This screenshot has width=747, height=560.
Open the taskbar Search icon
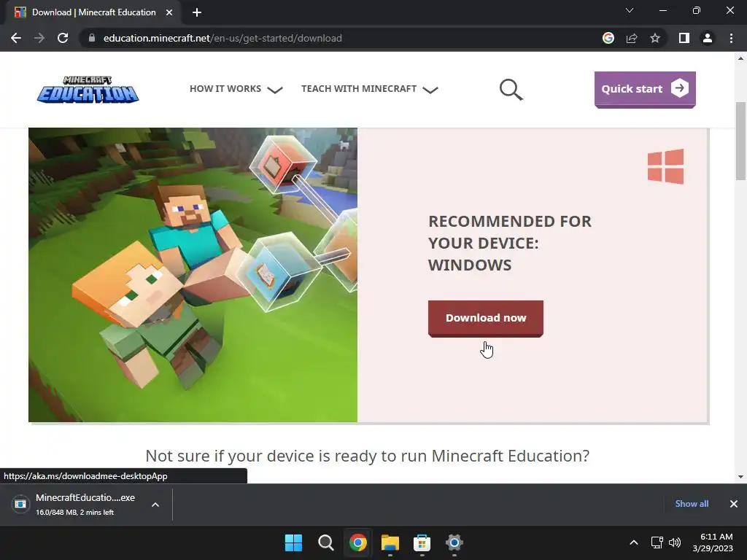[x=326, y=542]
